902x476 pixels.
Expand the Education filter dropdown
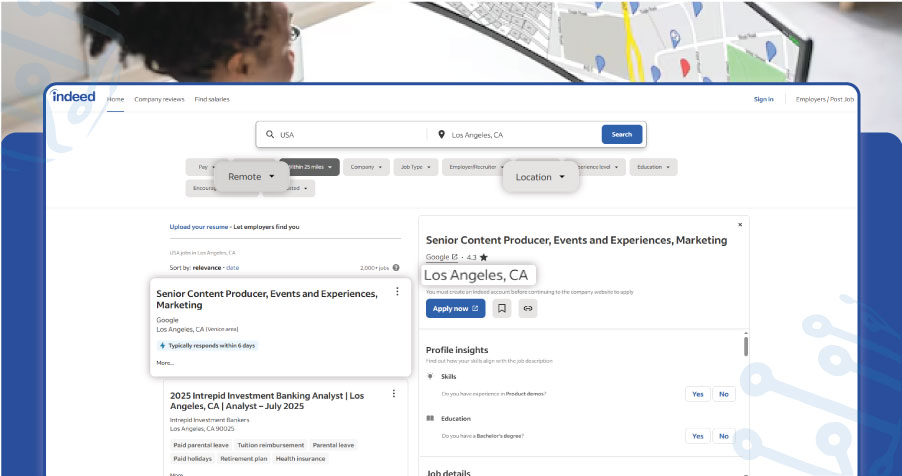pyautogui.click(x=653, y=167)
